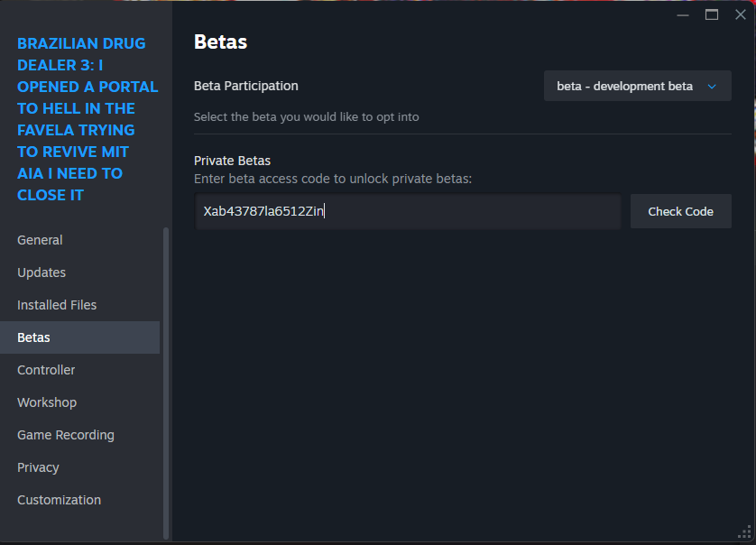Click 'Enter beta access code to unlock private betas' text
The width and height of the screenshot is (756, 545).
333,179
